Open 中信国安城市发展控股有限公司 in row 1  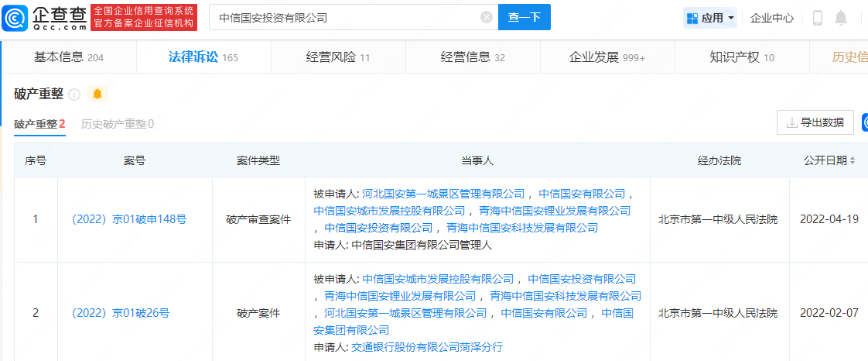pos(390,211)
